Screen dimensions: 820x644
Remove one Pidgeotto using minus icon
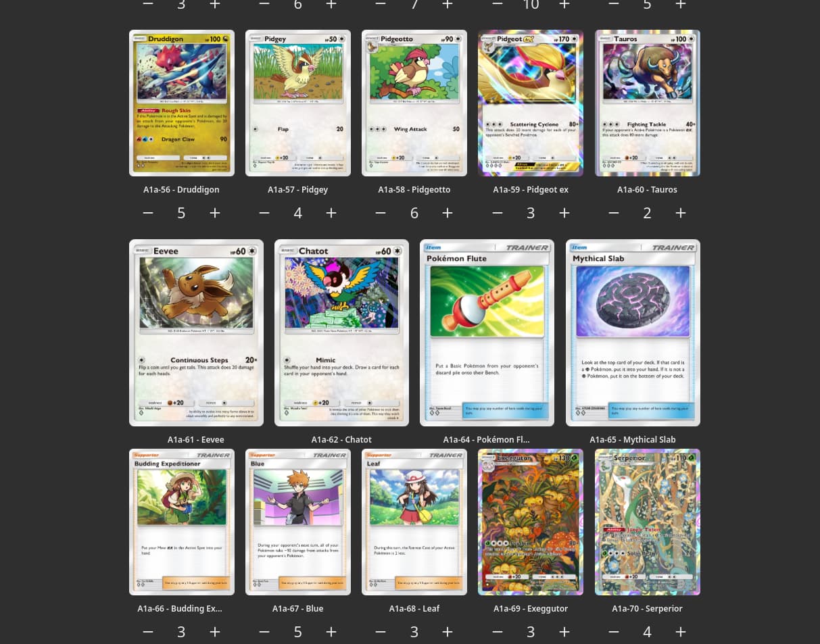pyautogui.click(x=381, y=214)
